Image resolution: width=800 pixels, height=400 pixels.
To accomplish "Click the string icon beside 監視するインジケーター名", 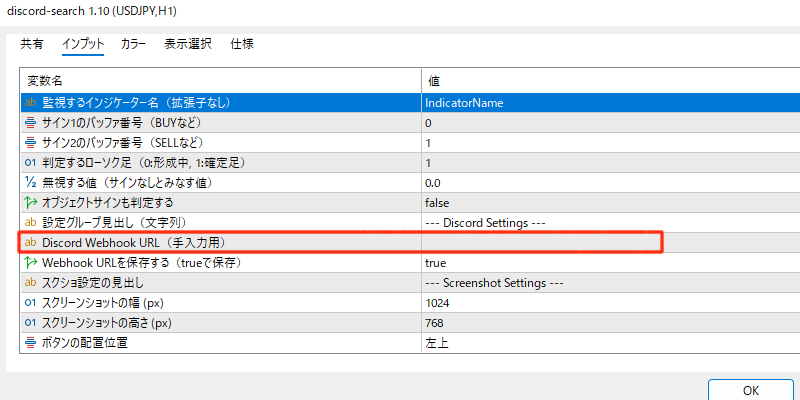I will pyautogui.click(x=30, y=103).
